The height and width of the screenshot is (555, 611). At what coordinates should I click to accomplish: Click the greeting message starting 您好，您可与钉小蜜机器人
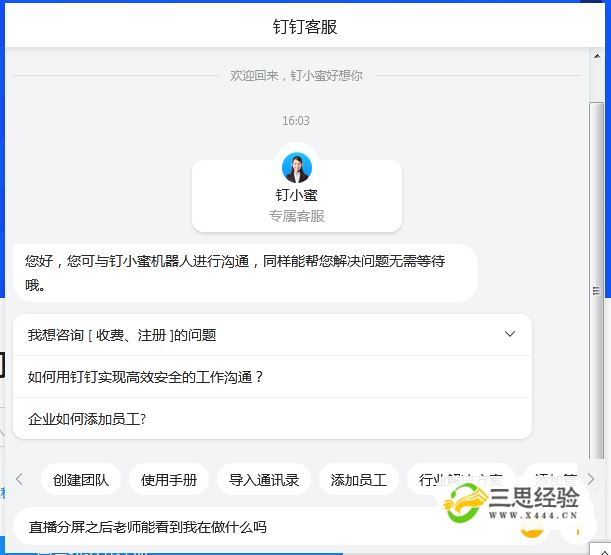pos(245,273)
